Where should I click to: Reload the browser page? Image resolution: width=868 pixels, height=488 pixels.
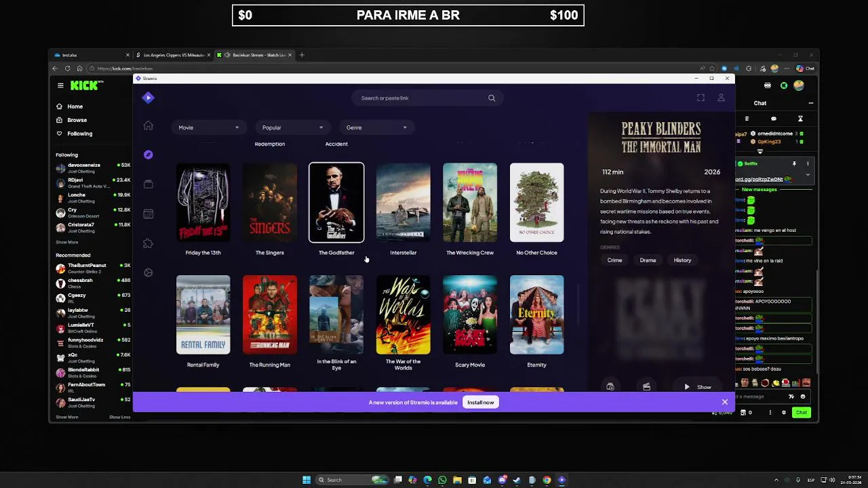pyautogui.click(x=67, y=68)
